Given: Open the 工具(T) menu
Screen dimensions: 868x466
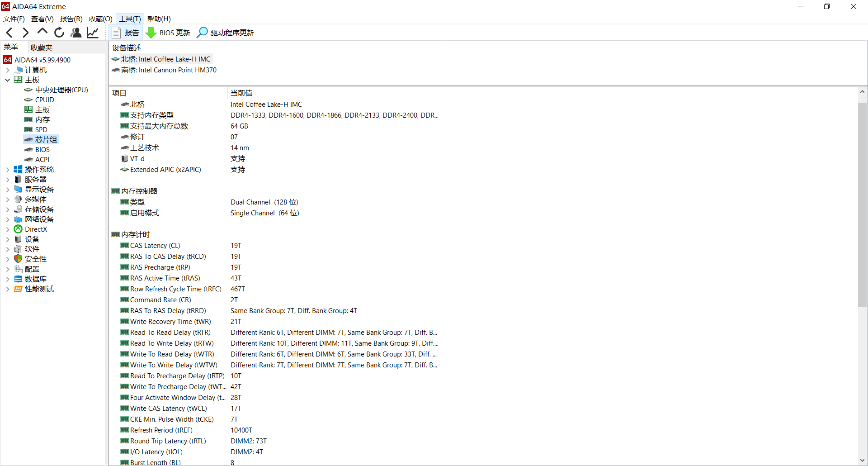Looking at the screenshot, I should [130, 19].
